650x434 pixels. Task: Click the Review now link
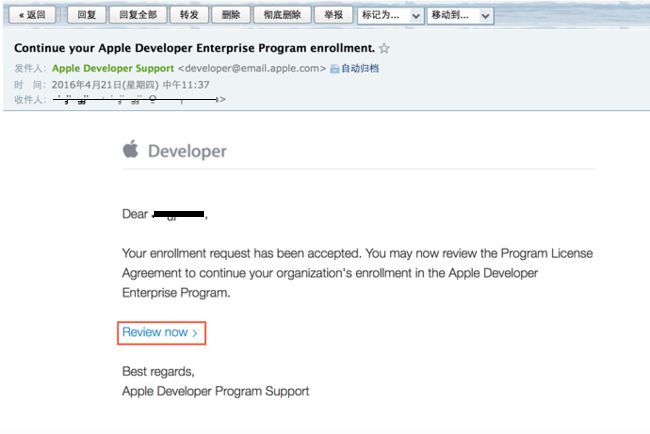click(160, 332)
